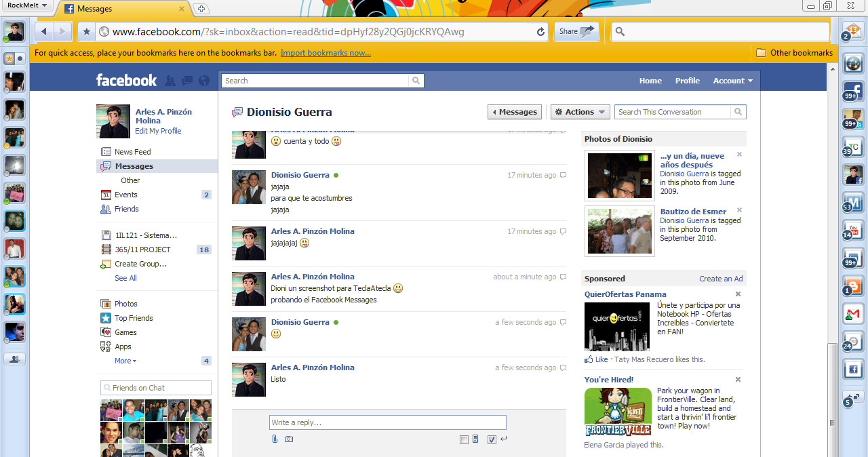Select Messages in left sidebar
868x457 pixels.
coord(157,166)
